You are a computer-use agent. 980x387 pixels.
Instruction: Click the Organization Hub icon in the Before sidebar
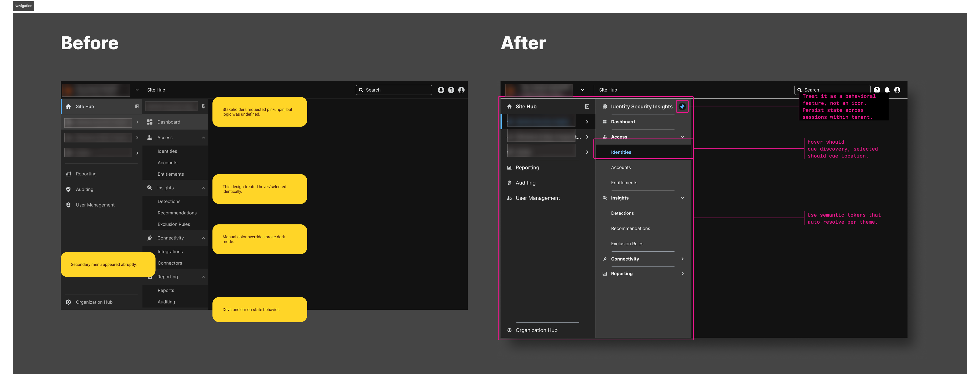[68, 302]
